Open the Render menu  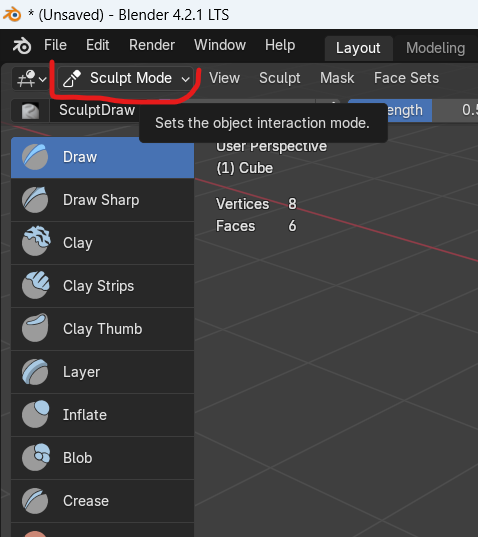pos(152,45)
